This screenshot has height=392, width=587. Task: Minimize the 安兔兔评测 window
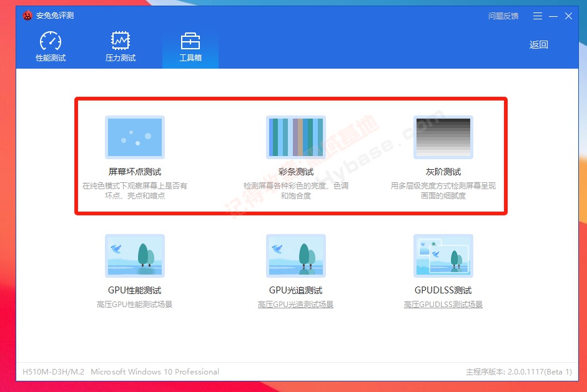(553, 16)
